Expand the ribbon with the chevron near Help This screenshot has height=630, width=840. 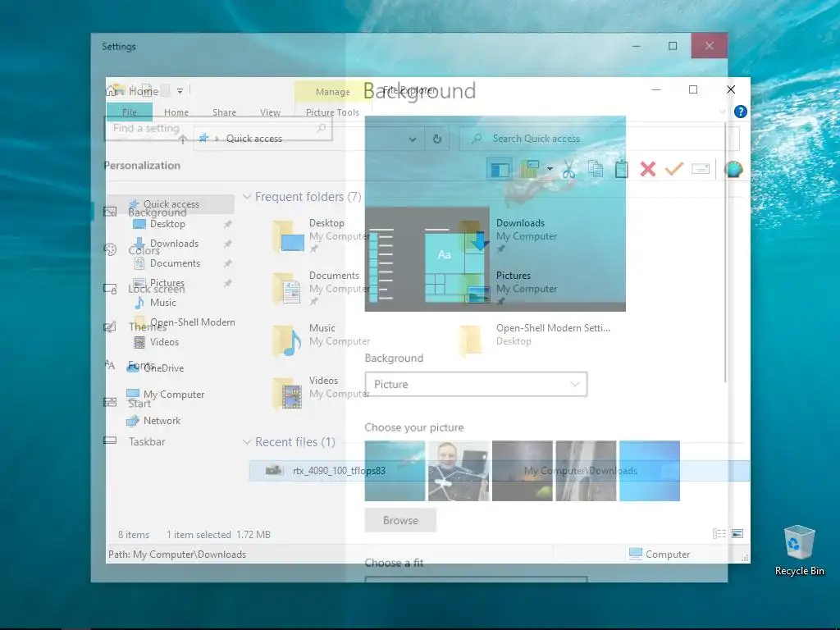[723, 112]
